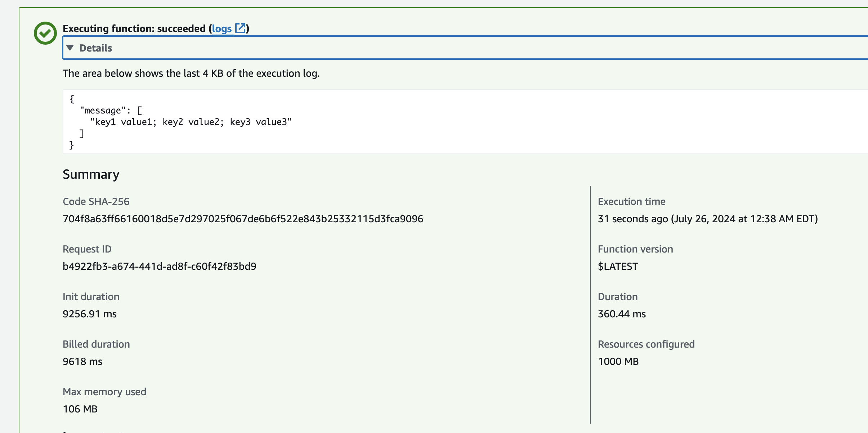Click the external-link arrow next to logs
The image size is (868, 433).
[x=240, y=28]
